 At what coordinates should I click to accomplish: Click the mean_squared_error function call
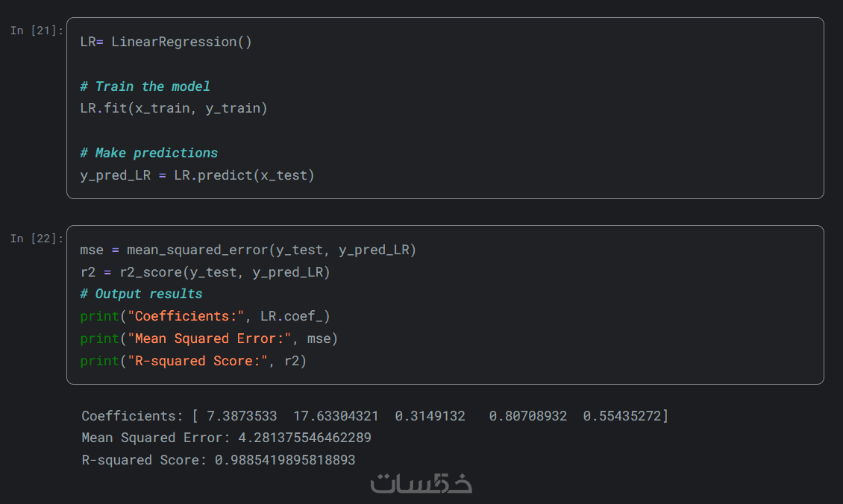tap(197, 250)
